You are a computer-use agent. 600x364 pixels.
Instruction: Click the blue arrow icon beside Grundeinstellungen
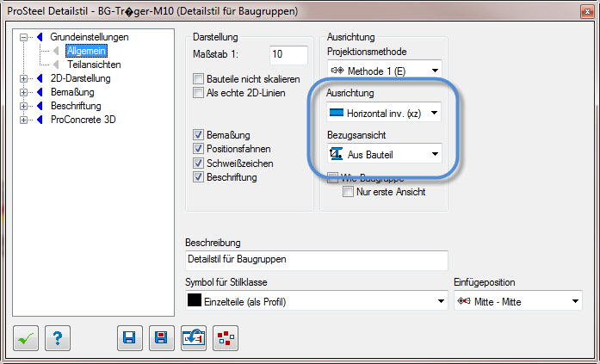pos(40,37)
